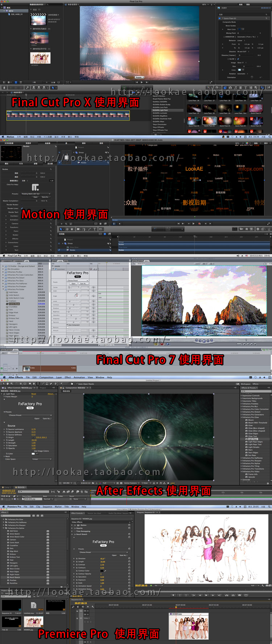Image resolution: width=272 pixels, height=644 pixels.
Task: Toggle the Glow checkbox in FCPX inspector
Action: tap(238, 59)
